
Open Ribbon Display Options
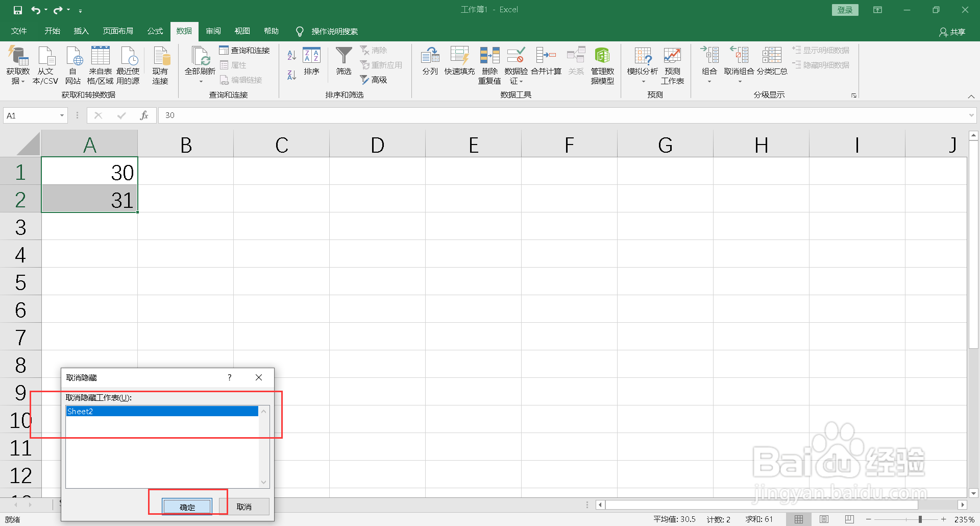click(x=877, y=10)
